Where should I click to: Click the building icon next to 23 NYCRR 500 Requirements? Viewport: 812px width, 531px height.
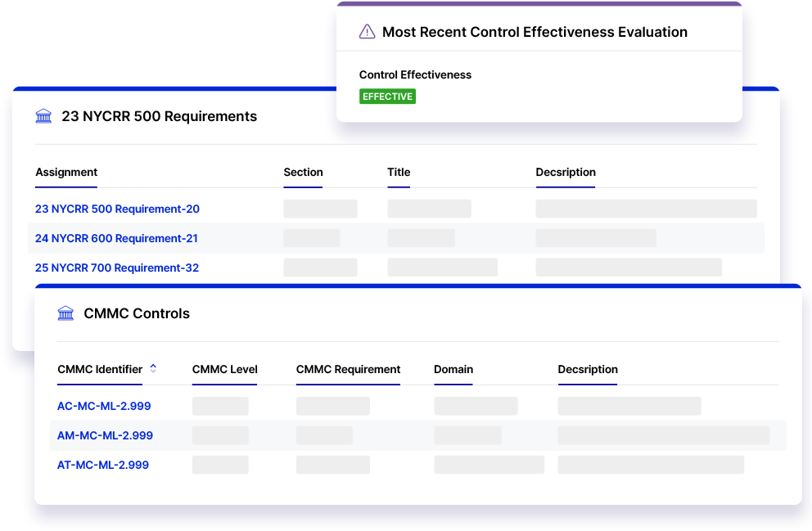click(43, 116)
